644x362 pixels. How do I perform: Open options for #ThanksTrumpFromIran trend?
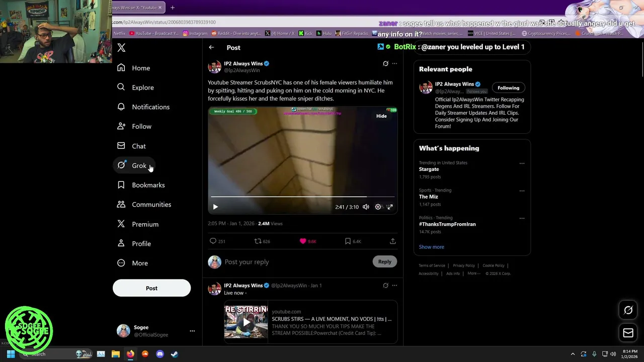pyautogui.click(x=522, y=219)
